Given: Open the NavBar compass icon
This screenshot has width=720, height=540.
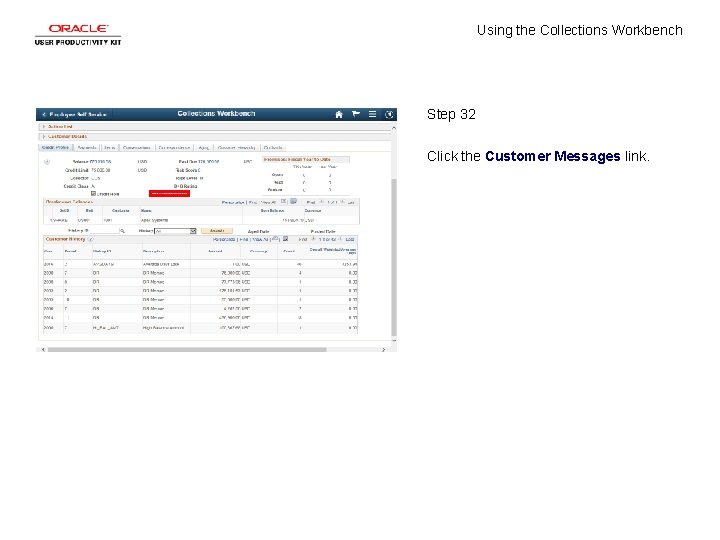Looking at the screenshot, I should point(389,114).
